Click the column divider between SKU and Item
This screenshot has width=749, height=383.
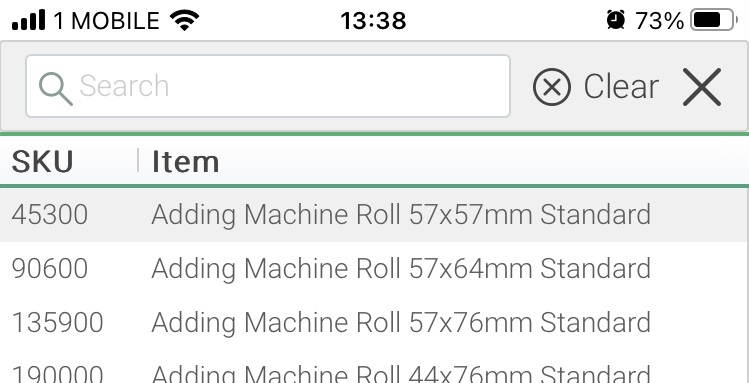click(x=138, y=160)
